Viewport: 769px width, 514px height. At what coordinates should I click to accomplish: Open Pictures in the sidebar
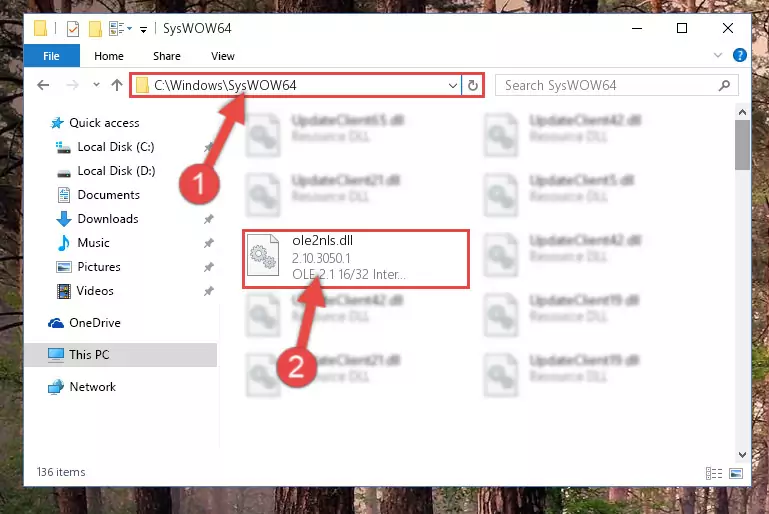pyautogui.click(x=99, y=267)
